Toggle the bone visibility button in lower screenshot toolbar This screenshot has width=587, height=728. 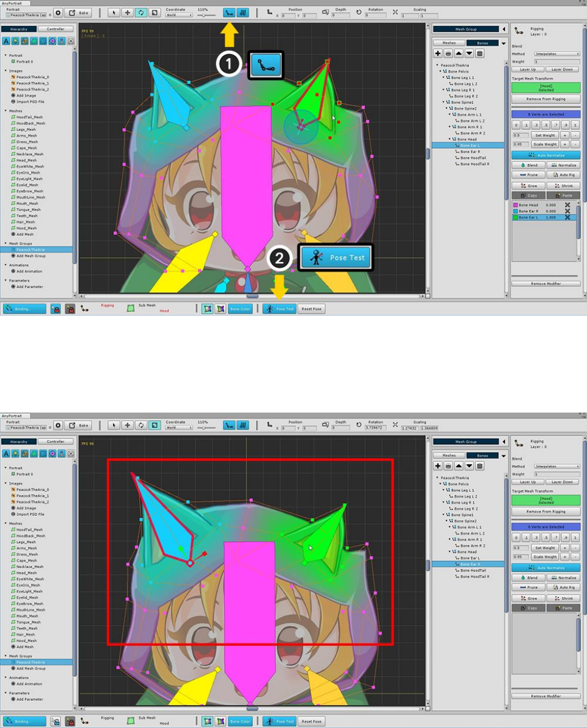pos(229,425)
